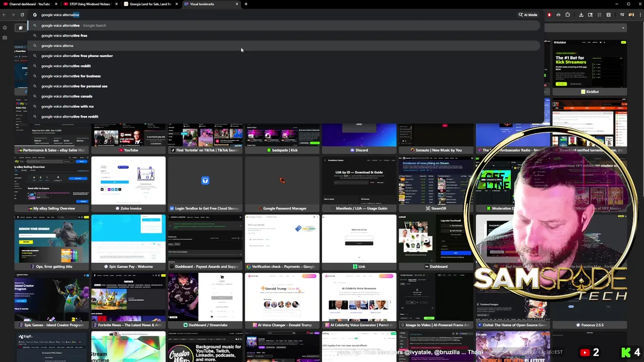
Task: Open the Epic Games Pay - Welcome bookmark
Action: (x=128, y=242)
